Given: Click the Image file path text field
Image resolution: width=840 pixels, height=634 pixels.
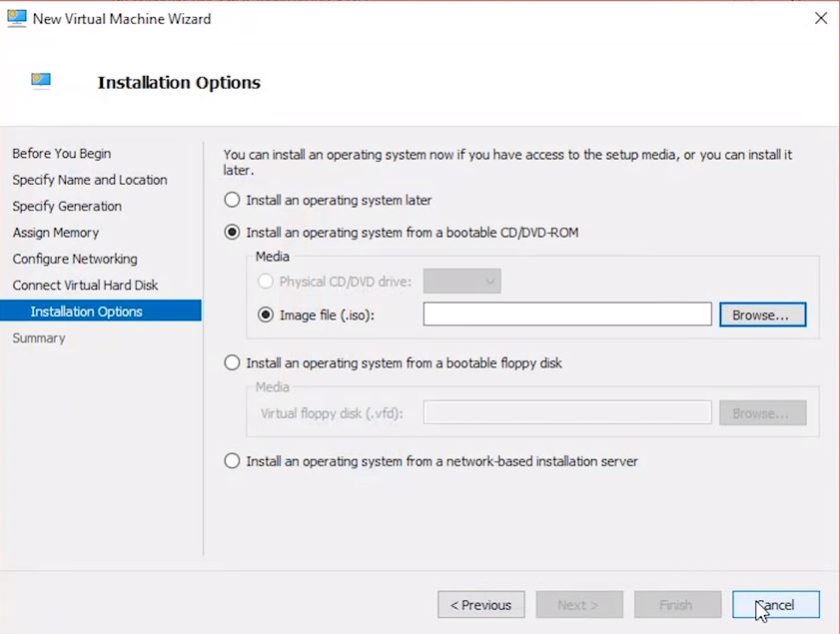Looking at the screenshot, I should tap(566, 315).
